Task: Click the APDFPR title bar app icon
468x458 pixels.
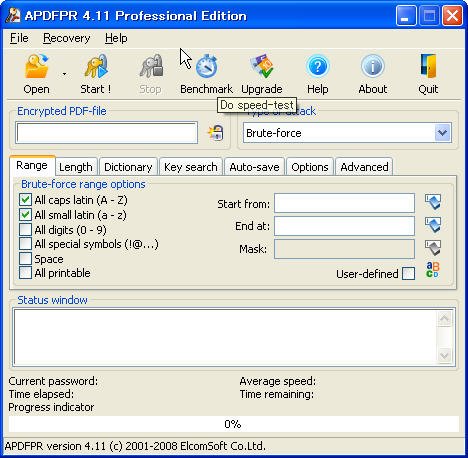Action: point(13,15)
